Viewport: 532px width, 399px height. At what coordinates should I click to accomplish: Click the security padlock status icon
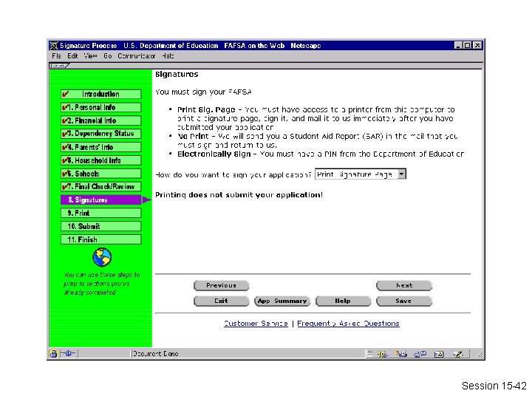pos(53,354)
